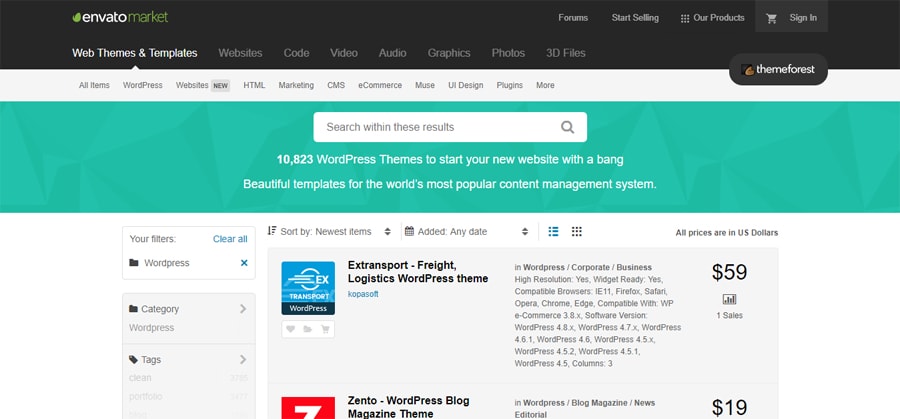This screenshot has width=900, height=419.
Task: Add Extransport to a collection folder icon
Action: (x=308, y=329)
